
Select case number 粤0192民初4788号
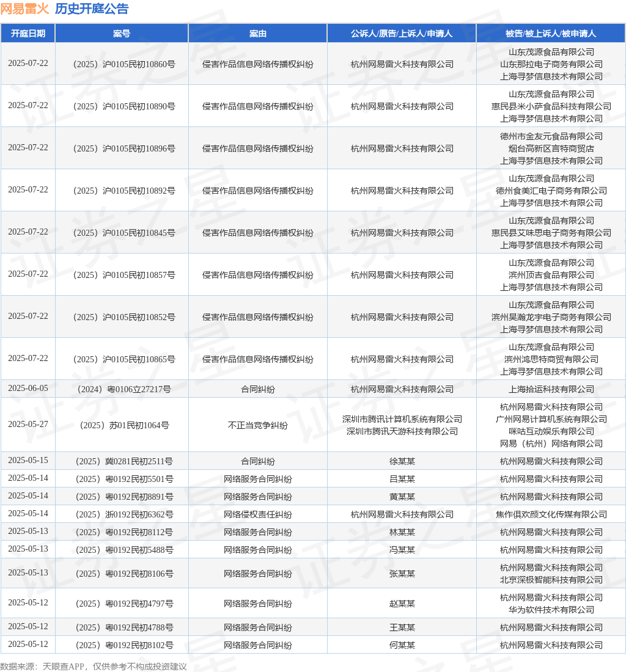124,627
